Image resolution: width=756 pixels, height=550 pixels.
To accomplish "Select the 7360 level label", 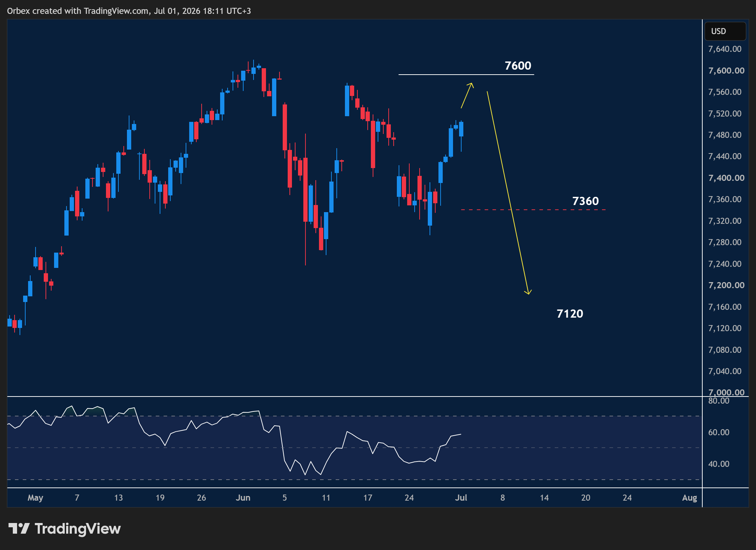I will pyautogui.click(x=585, y=201).
